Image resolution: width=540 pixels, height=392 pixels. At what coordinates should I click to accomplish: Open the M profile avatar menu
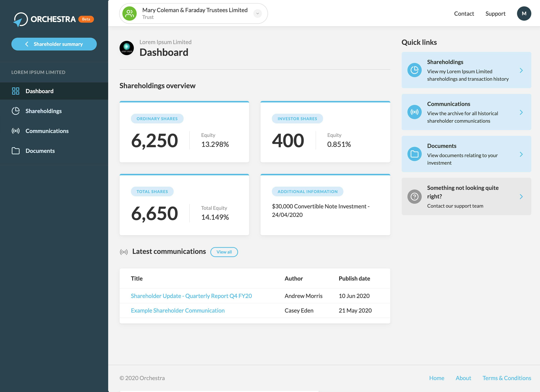click(x=524, y=13)
